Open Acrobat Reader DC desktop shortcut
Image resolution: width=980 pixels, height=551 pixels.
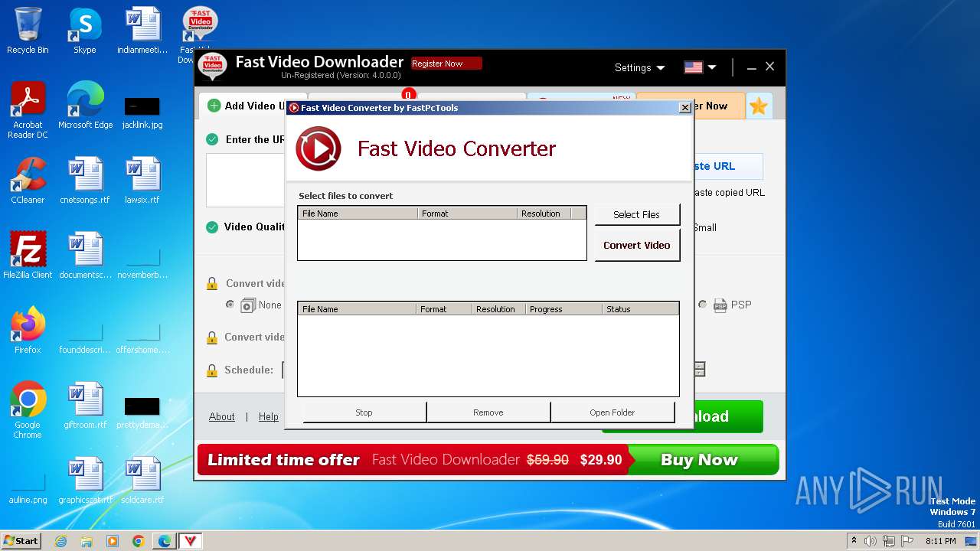tap(28, 110)
